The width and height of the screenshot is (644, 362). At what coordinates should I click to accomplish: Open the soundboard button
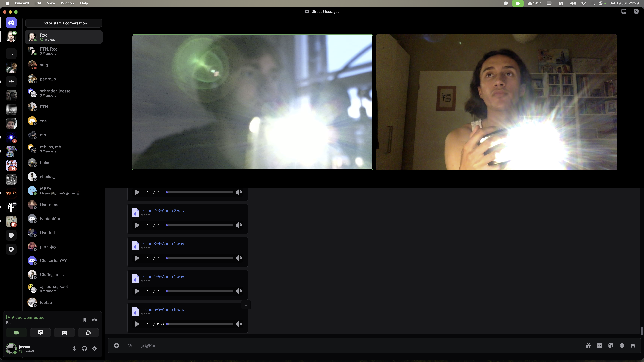pyautogui.click(x=88, y=333)
